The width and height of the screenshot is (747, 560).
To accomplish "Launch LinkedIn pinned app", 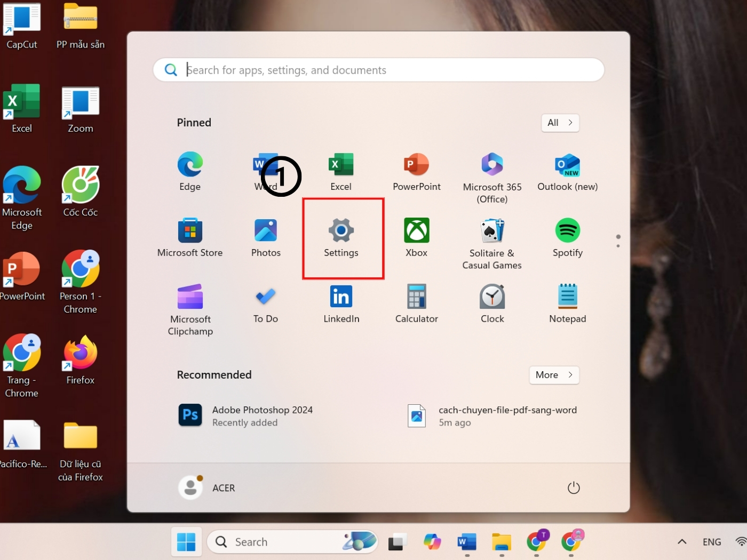I will tap(341, 304).
